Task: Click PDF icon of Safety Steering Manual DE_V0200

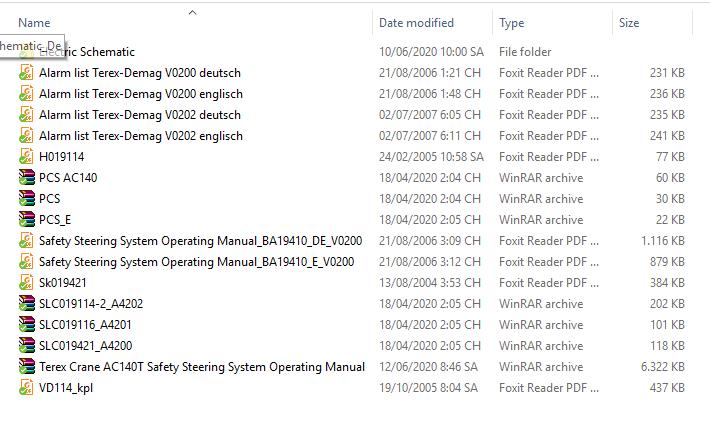Action: pyautogui.click(x=26, y=241)
